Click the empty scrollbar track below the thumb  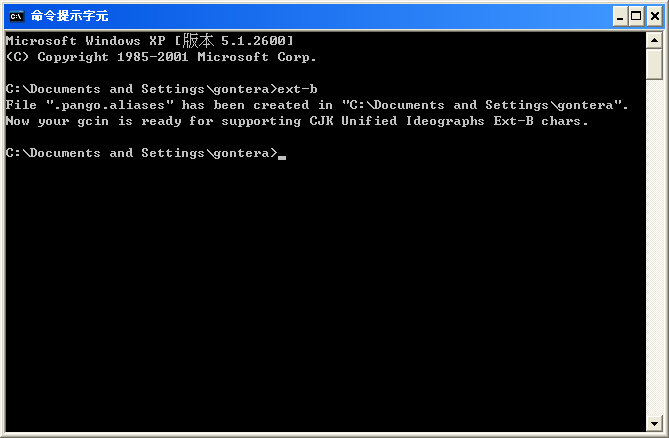pyautogui.click(x=654, y=250)
